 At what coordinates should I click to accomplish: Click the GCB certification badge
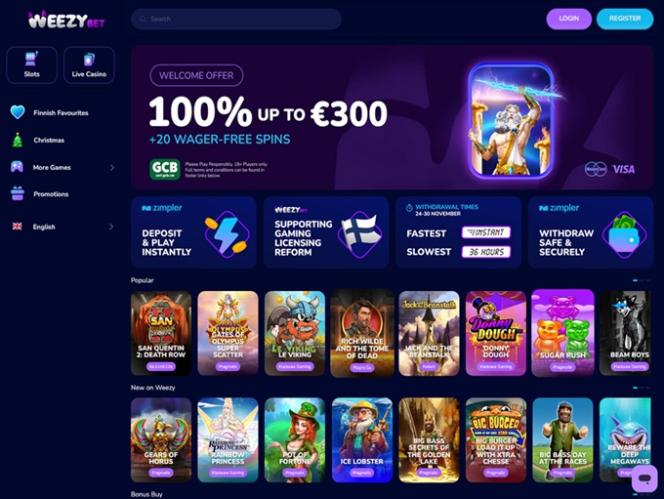pos(165,169)
